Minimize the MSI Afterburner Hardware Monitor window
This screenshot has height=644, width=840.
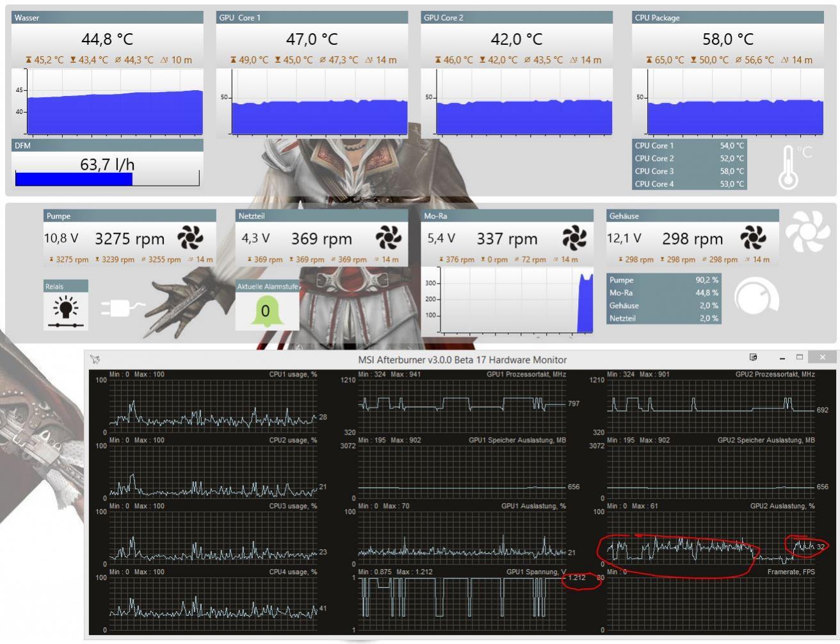click(782, 358)
